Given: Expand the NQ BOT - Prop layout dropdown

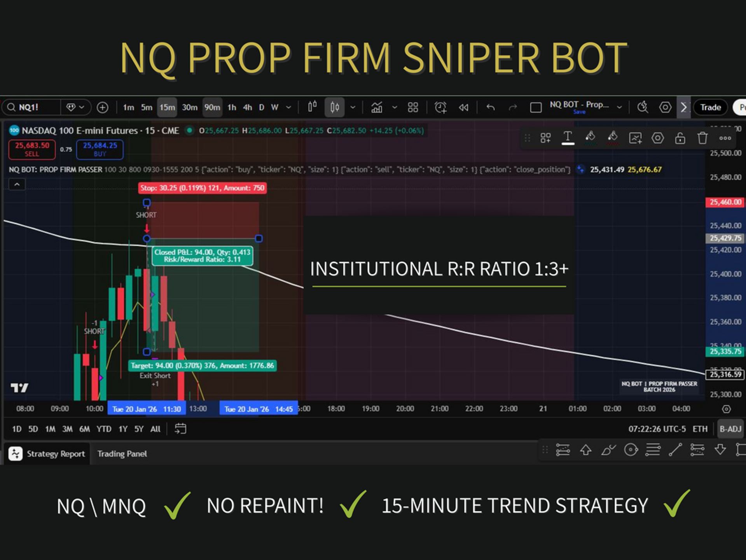Looking at the screenshot, I should tap(620, 107).
